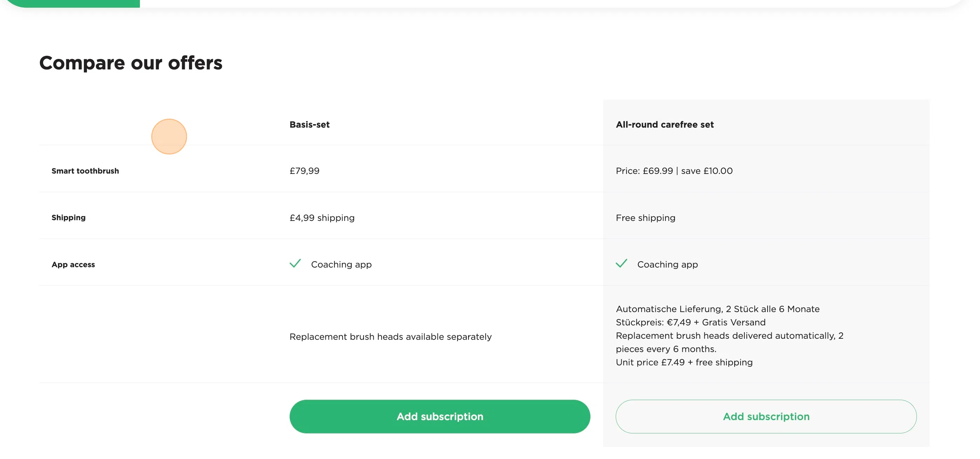Screen dimensions: 980x459
Task: Select the All-round carefree set header
Action: [665, 124]
